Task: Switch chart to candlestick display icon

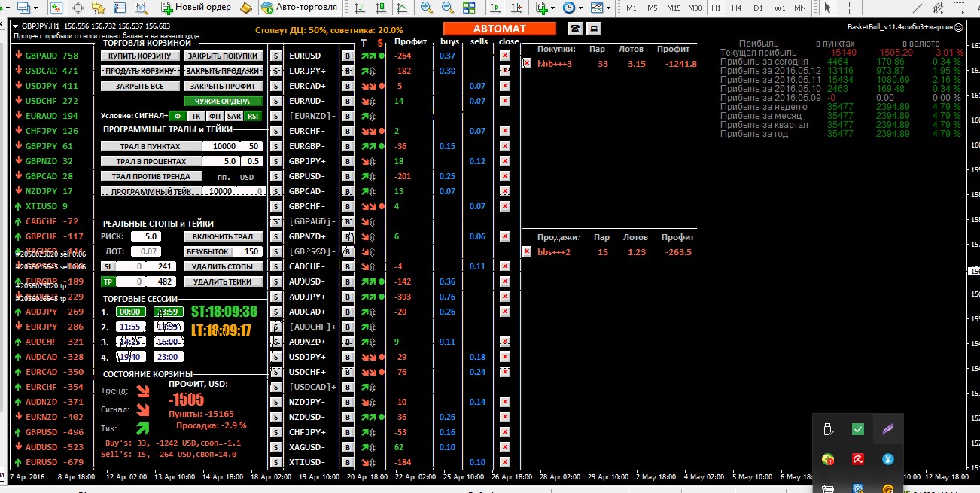Action: [x=382, y=8]
